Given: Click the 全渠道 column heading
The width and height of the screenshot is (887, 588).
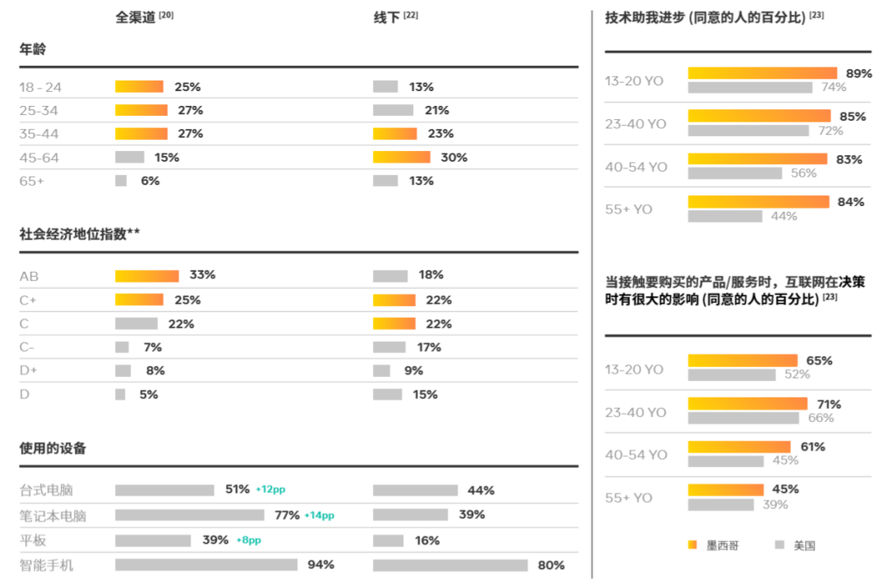Looking at the screenshot, I should pyautogui.click(x=136, y=16).
